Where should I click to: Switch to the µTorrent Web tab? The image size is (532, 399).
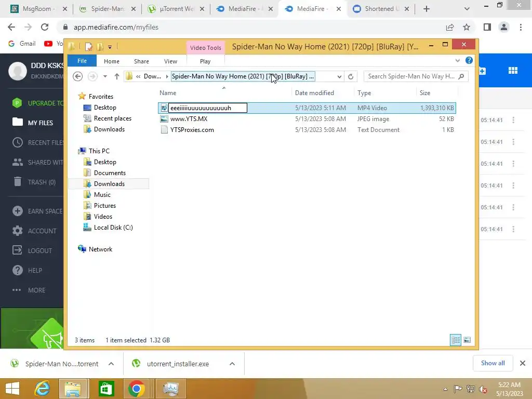click(176, 9)
